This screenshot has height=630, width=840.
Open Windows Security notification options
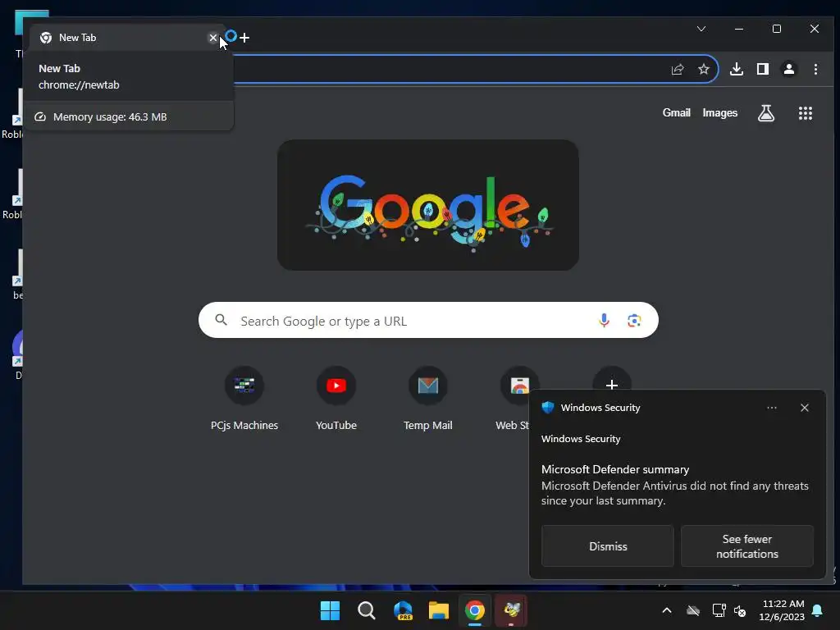(771, 408)
